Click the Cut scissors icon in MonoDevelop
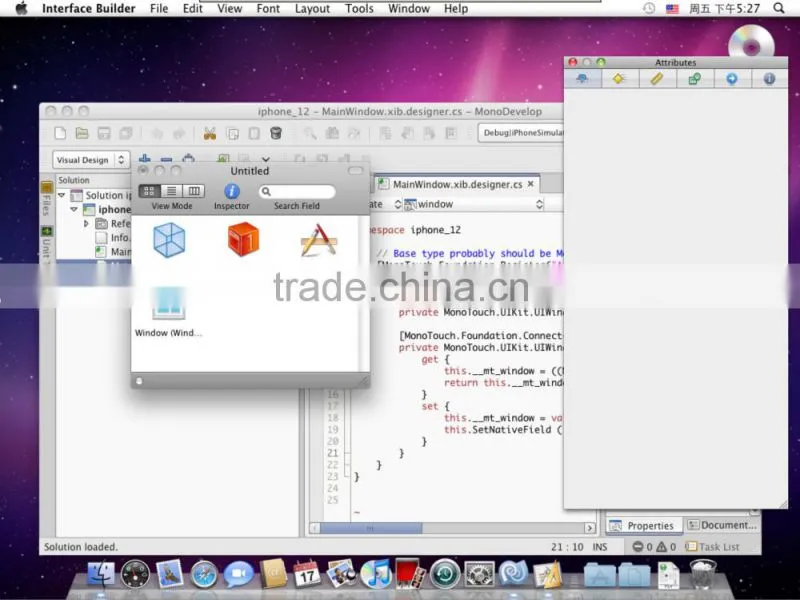This screenshot has height=600, width=800. [x=210, y=134]
